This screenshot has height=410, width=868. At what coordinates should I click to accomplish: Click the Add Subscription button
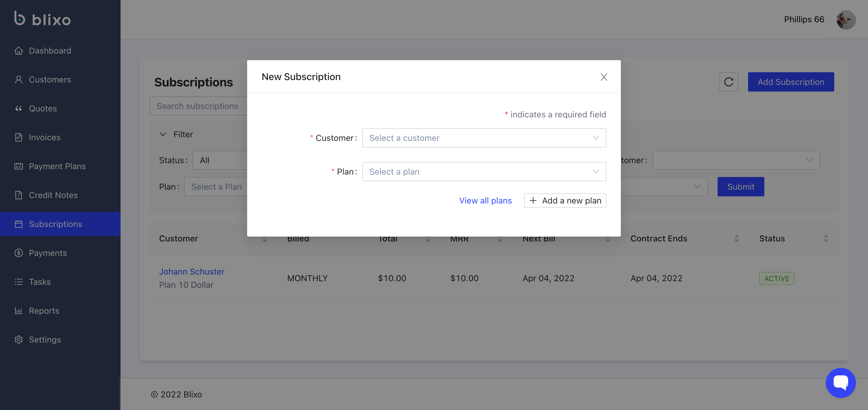[791, 82]
